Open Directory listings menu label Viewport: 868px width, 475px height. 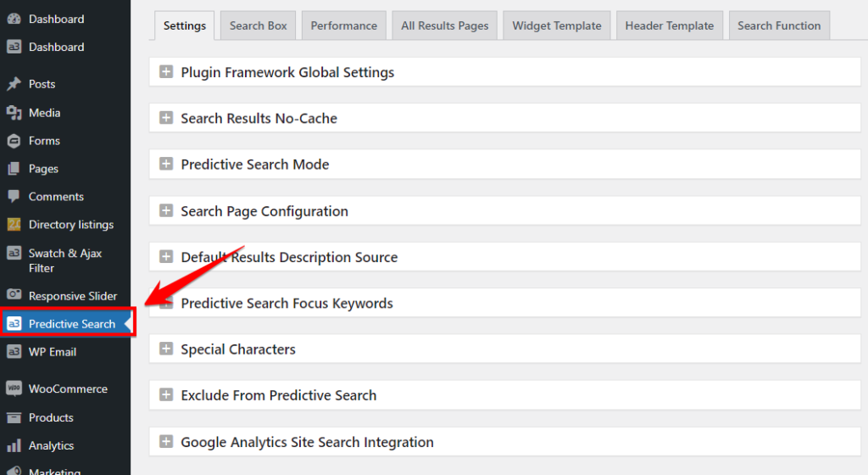point(71,225)
